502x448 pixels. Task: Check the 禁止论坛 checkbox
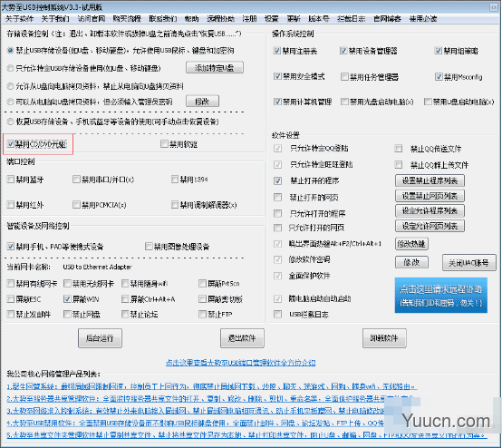[125, 314]
